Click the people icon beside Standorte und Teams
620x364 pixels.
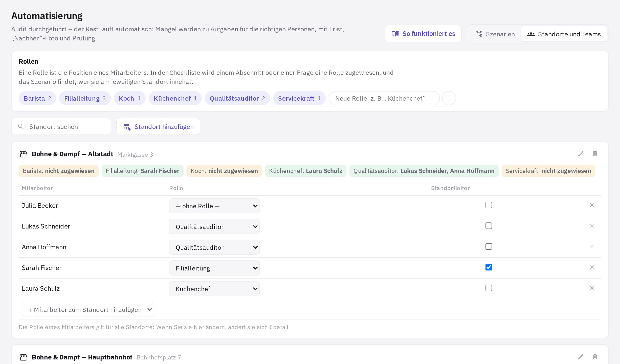coord(531,34)
